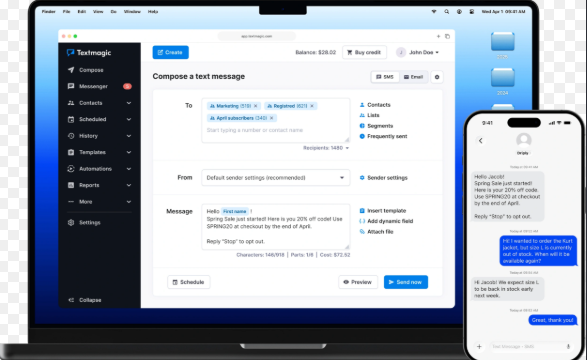
Task: Open the View menu in menu bar
Action: (x=98, y=12)
